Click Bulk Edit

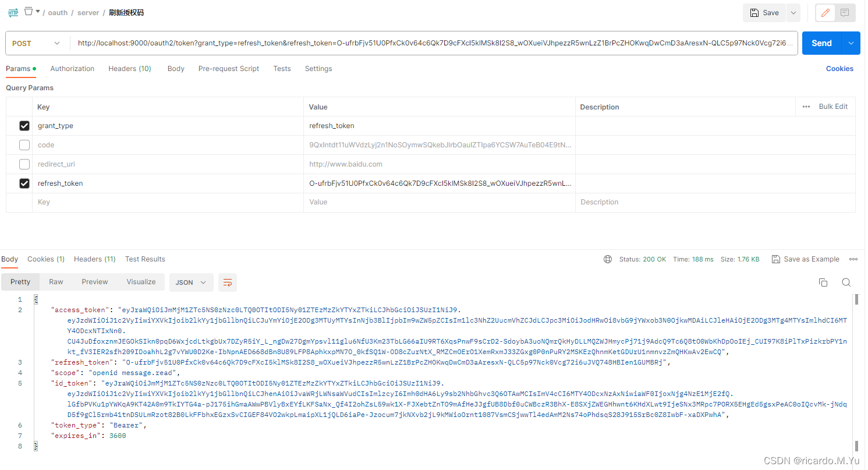(x=833, y=107)
